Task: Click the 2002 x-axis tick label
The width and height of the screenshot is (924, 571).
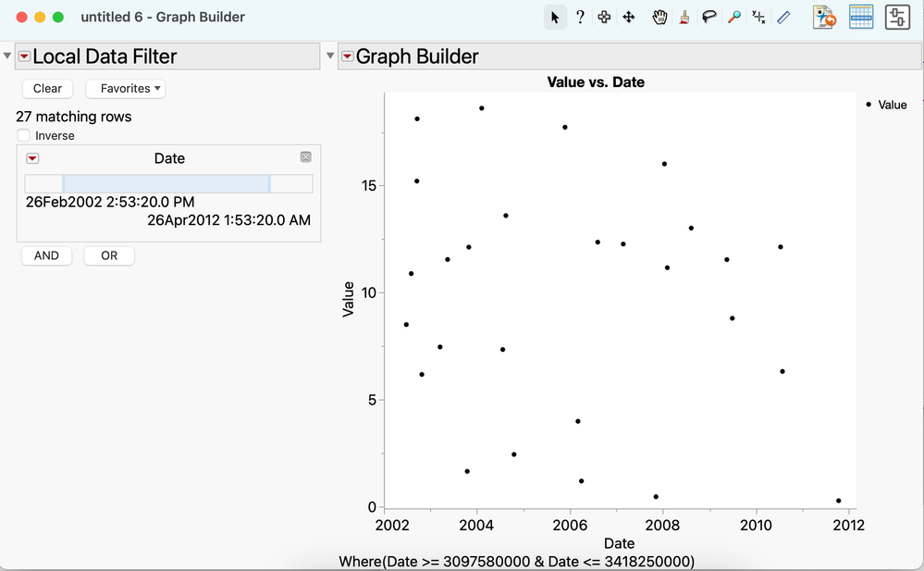Action: point(392,525)
